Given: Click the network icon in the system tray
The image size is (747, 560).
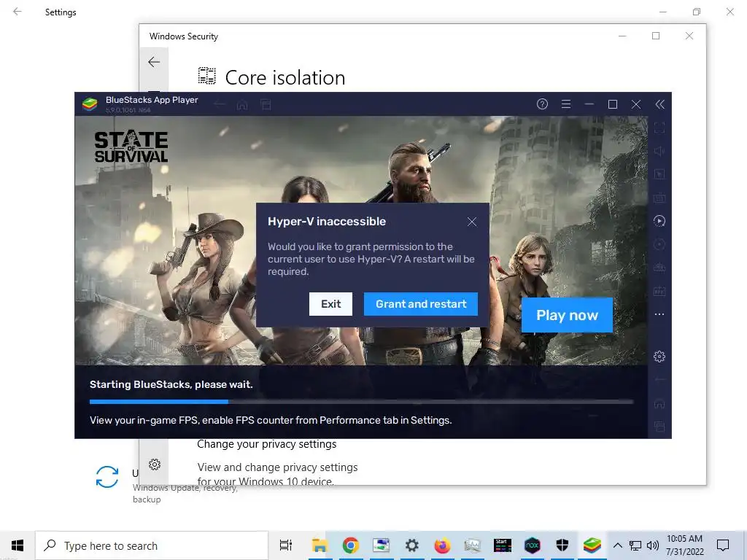Looking at the screenshot, I should (x=635, y=545).
